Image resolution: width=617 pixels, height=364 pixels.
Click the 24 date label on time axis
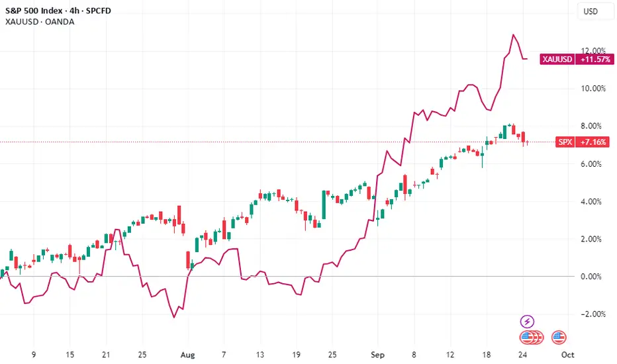point(522,355)
